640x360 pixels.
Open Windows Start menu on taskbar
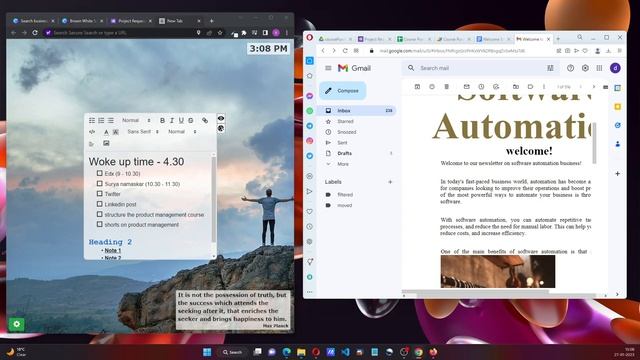207,352
